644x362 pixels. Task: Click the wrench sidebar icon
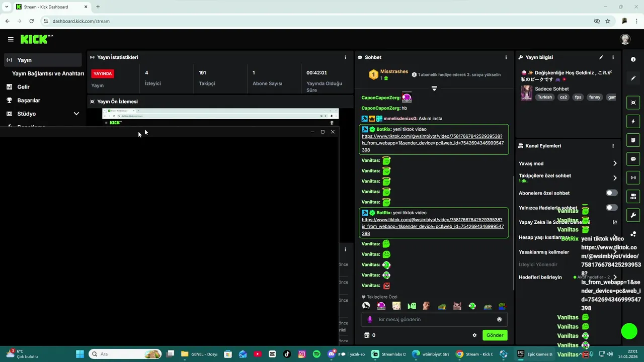pyautogui.click(x=633, y=215)
